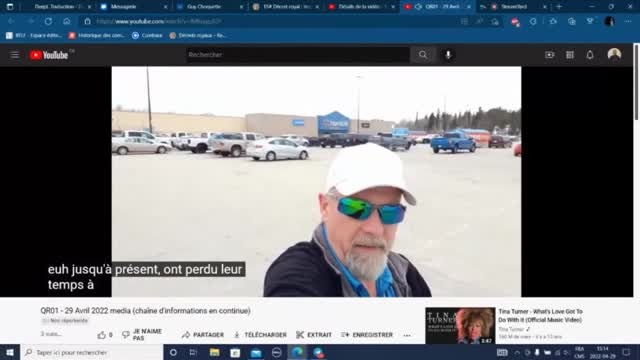This screenshot has height=360, width=640.
Task: Go to browser home page icon
Action: [67, 21]
